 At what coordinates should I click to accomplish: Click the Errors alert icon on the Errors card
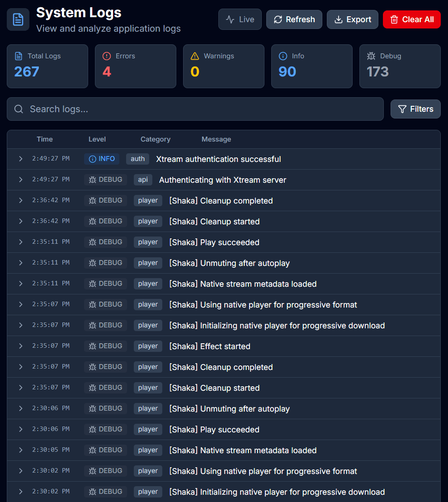(x=107, y=56)
